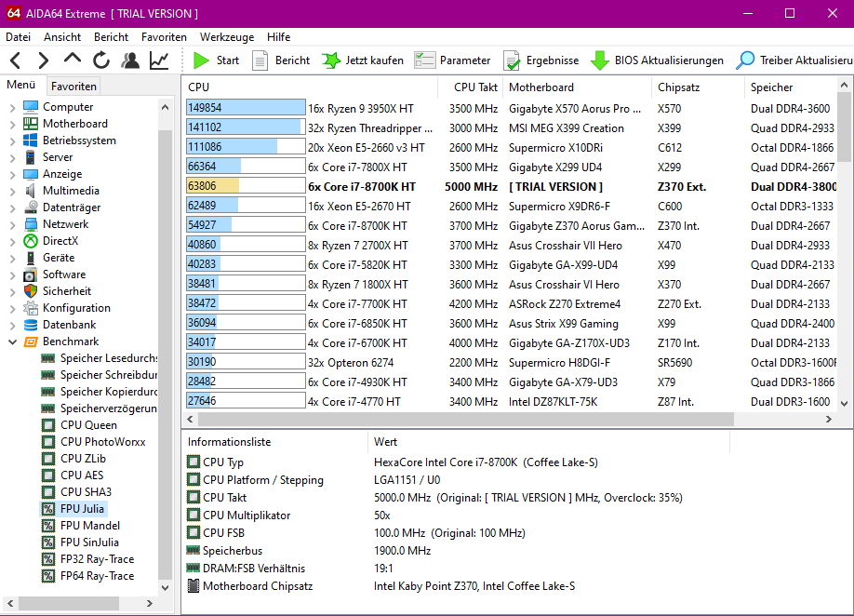Viewport: 854px width, 616px height.
Task: Click the DirectX Xbox icon in the tree
Action: (31, 241)
